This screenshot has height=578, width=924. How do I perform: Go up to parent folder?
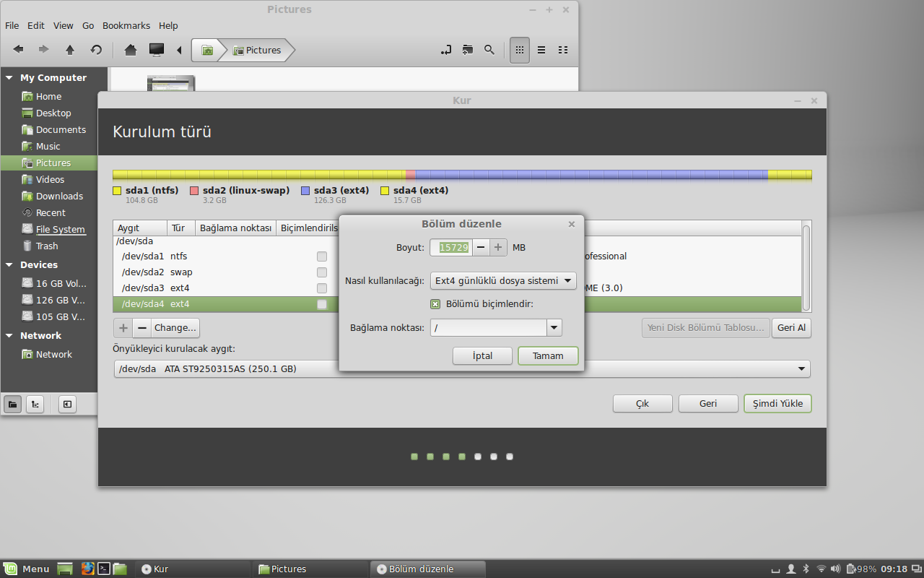70,50
